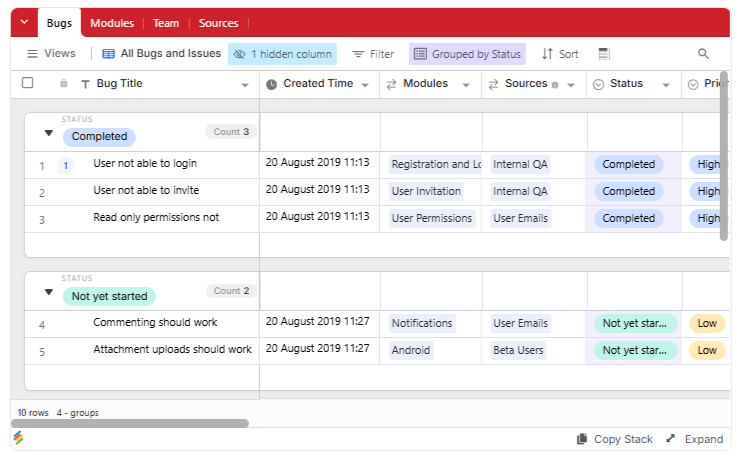Click the Sources link-field icon
This screenshot has height=460, width=748.
point(493,84)
